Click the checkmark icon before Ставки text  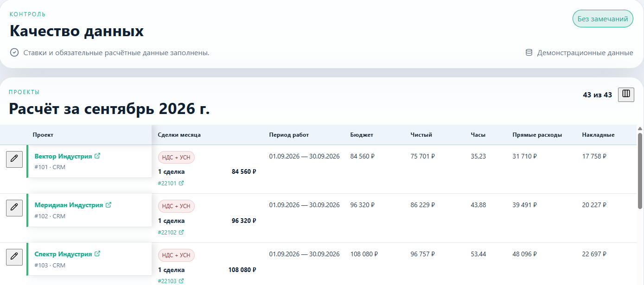click(14, 52)
